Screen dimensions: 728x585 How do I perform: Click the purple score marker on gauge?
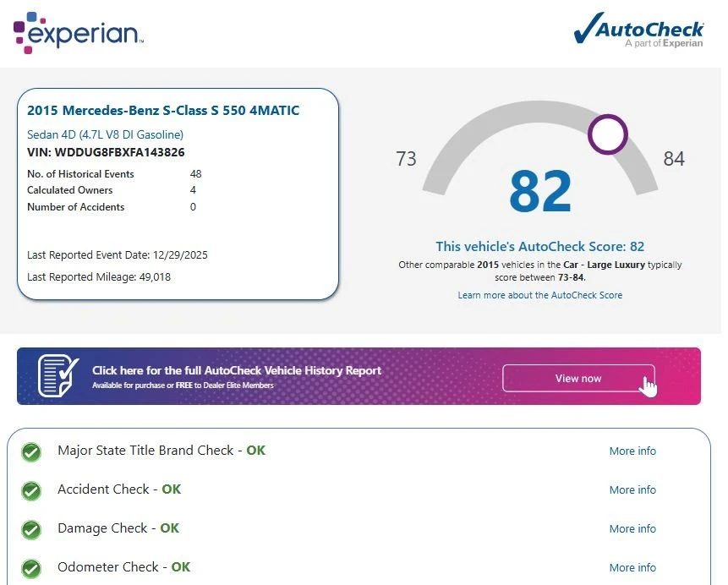pyautogui.click(x=607, y=134)
